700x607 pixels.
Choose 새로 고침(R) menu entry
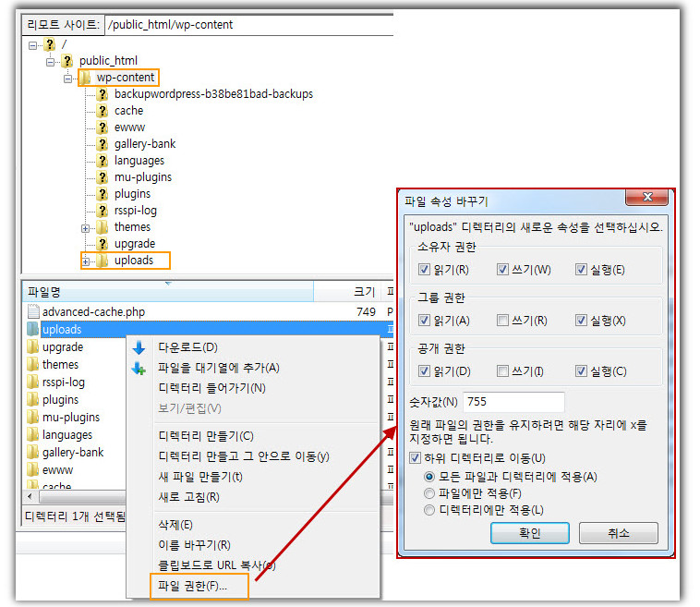click(254, 497)
